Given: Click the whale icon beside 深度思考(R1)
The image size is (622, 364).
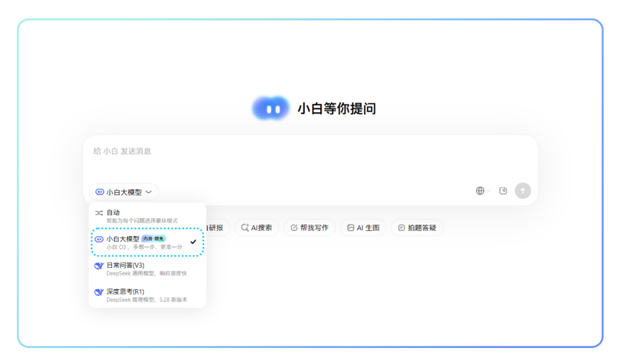Looking at the screenshot, I should [x=99, y=292].
